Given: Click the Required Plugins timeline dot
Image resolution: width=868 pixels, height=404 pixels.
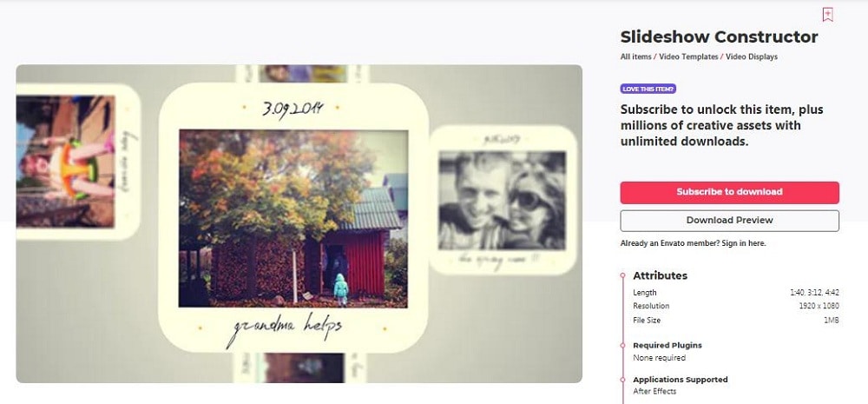Looking at the screenshot, I should coord(622,345).
